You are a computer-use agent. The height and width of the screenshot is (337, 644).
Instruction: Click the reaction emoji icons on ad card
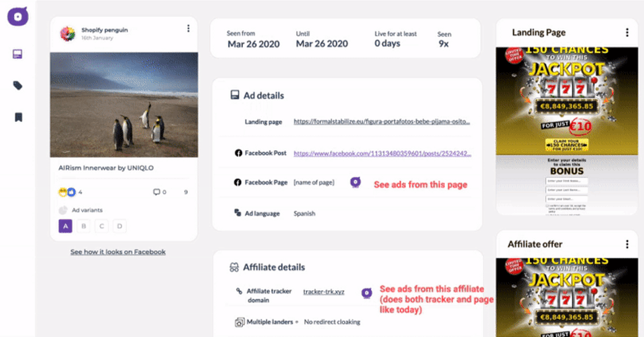tap(67, 192)
